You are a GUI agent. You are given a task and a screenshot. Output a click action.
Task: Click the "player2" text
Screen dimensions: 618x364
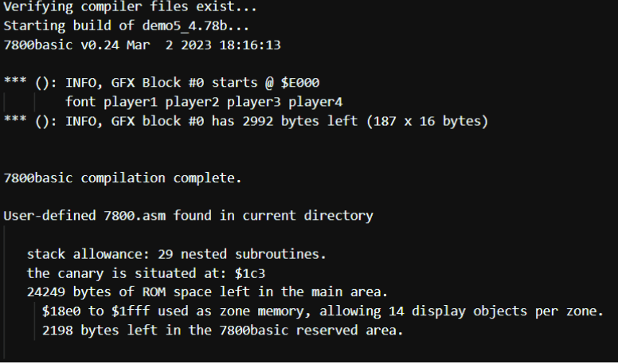pyautogui.click(x=189, y=103)
